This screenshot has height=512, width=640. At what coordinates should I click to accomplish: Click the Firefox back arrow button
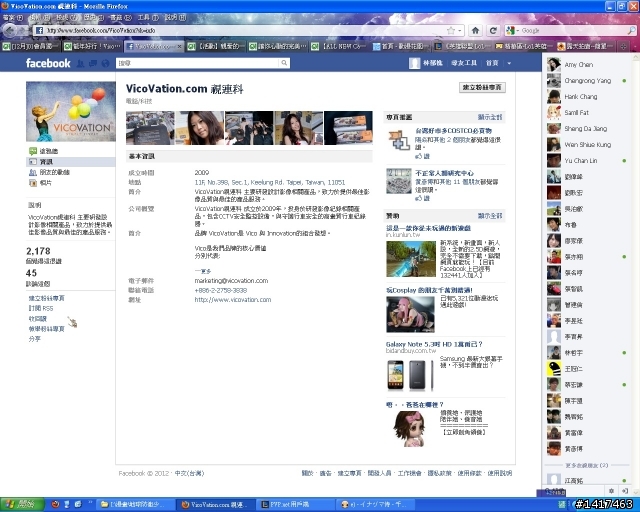pos(11,30)
